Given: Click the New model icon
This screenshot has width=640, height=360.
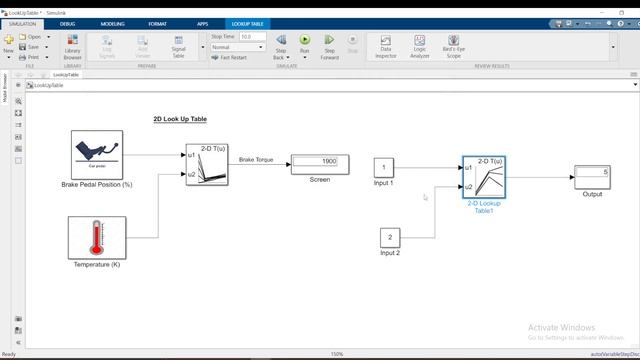Looking at the screenshot, I should click(9, 40).
